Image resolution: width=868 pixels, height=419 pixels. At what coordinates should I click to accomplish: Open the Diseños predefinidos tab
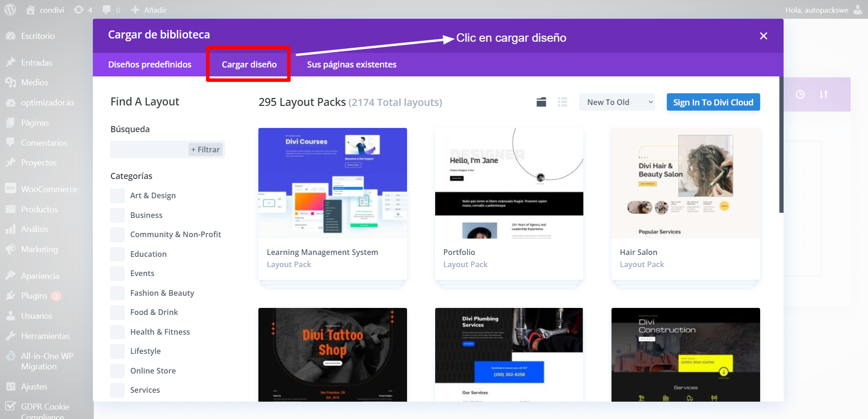click(x=150, y=65)
